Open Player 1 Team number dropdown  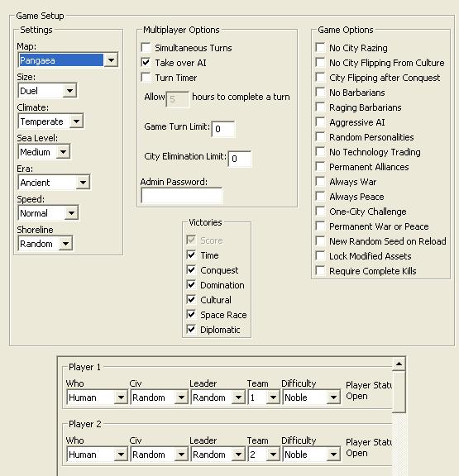[x=264, y=397]
